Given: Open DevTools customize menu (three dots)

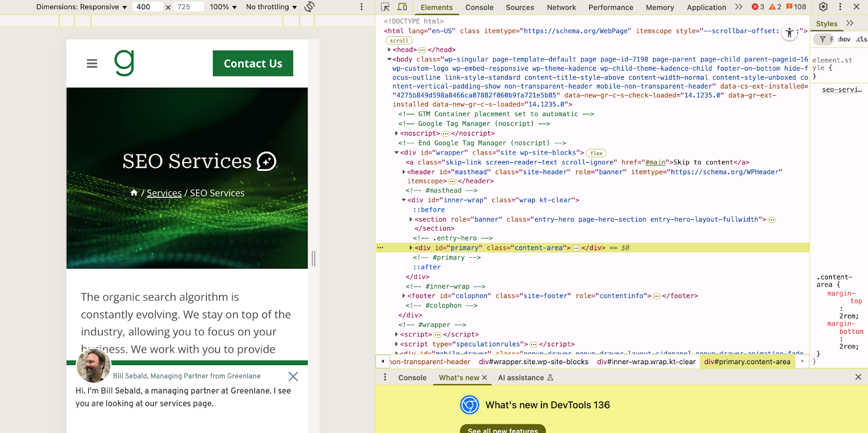Looking at the screenshot, I should 840,7.
